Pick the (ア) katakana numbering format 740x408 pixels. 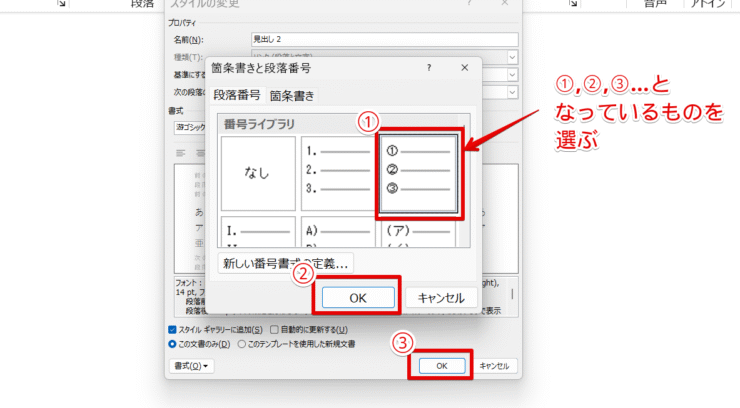click(419, 232)
